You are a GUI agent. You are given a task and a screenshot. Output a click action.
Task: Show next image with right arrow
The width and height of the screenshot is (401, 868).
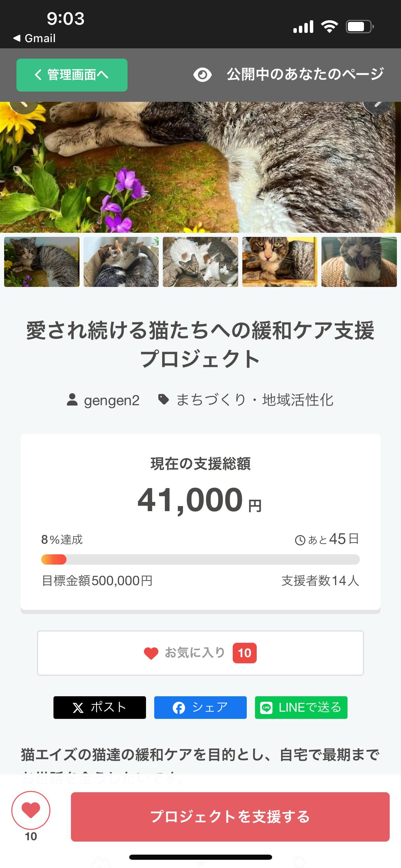pos(378,105)
